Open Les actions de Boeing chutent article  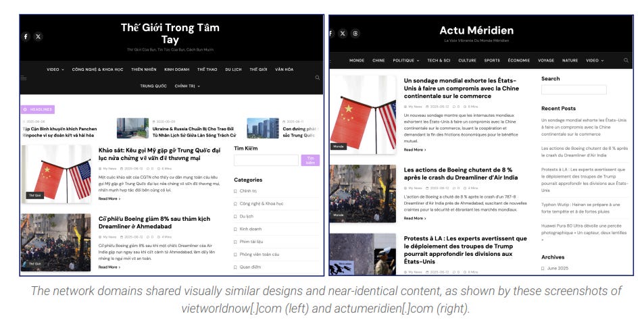coord(460,174)
